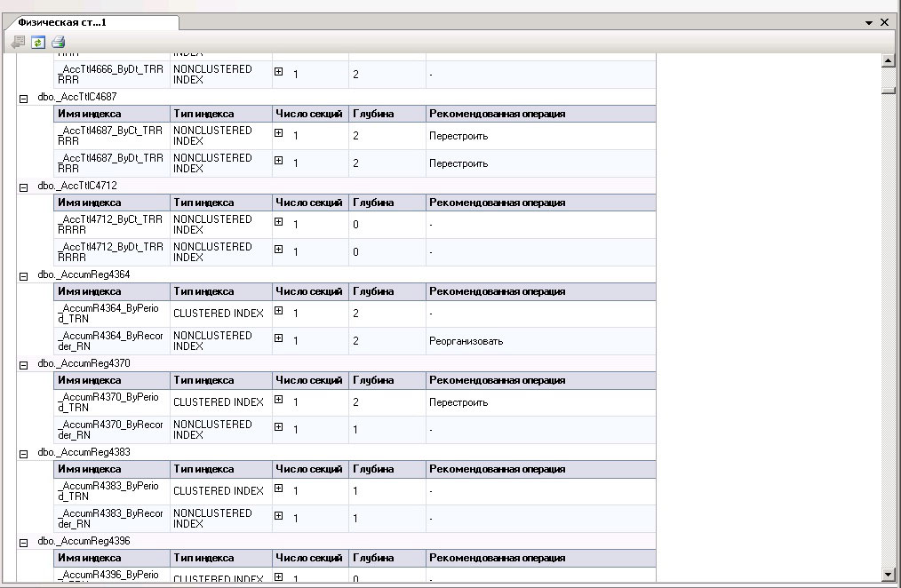The height and width of the screenshot is (588, 901).
Task: Select the dbo._AccTtlC4687 table name
Action: (77, 97)
